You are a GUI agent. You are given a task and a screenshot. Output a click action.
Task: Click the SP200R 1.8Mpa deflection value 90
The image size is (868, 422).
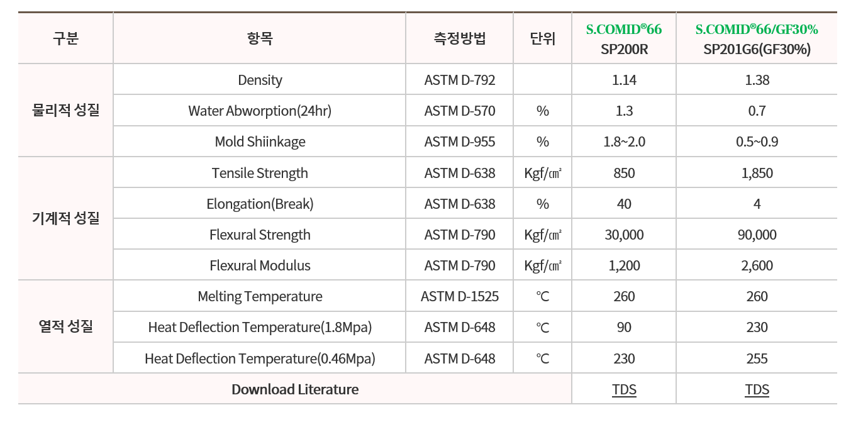(624, 327)
